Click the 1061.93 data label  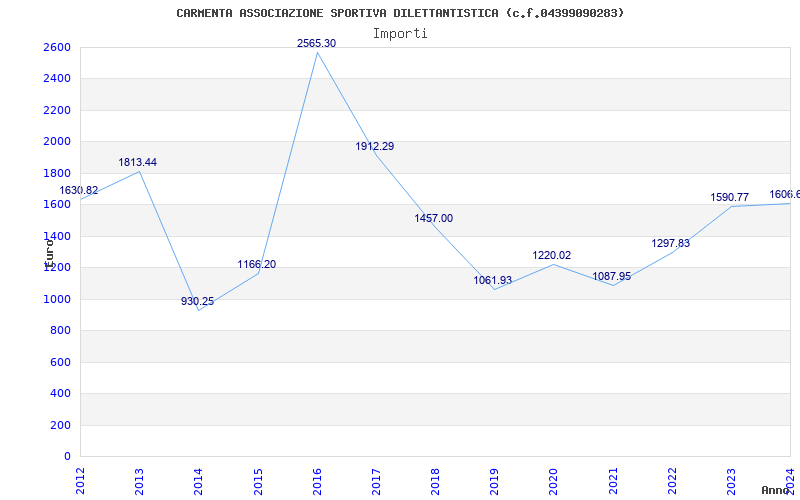pos(492,280)
